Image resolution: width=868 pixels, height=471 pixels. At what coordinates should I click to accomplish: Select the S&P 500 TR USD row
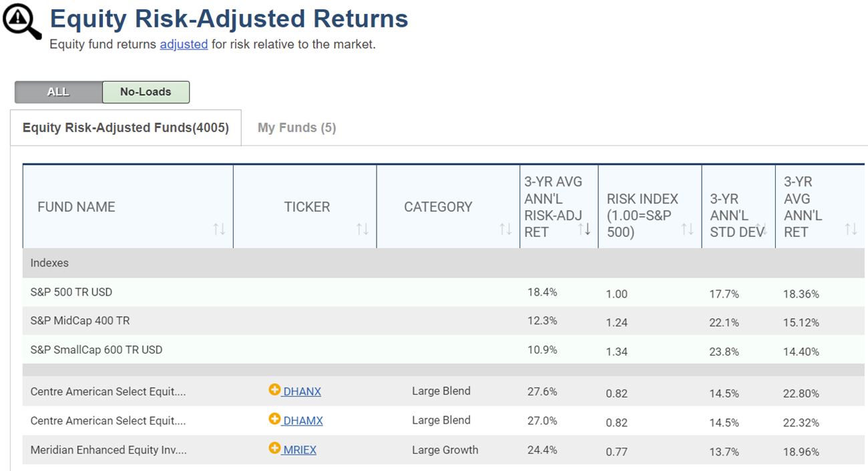point(443,292)
